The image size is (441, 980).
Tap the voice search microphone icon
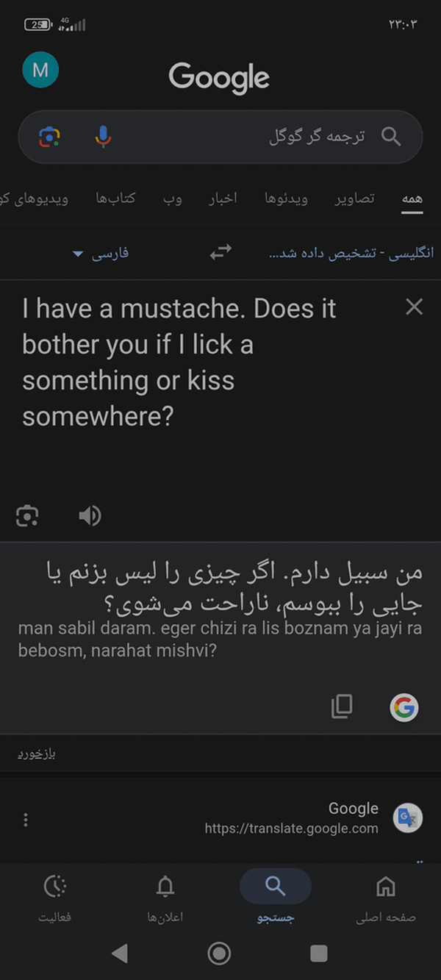(104, 137)
